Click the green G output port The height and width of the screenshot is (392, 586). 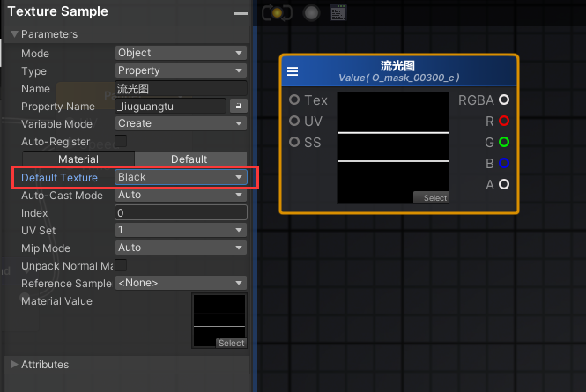pos(504,142)
